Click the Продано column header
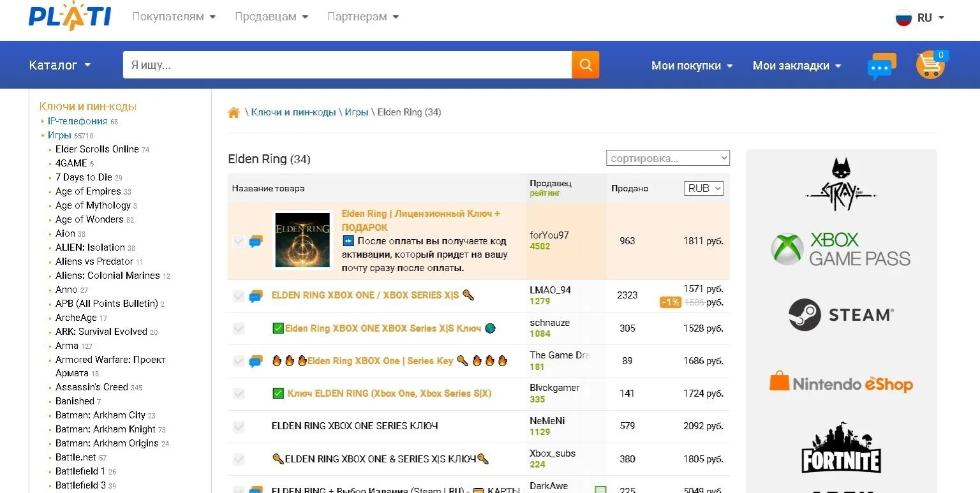 tap(629, 188)
